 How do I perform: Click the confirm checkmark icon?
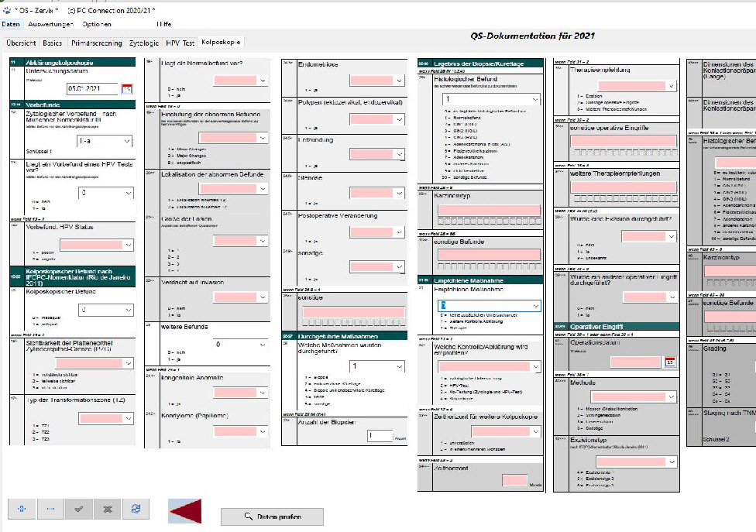[78, 509]
